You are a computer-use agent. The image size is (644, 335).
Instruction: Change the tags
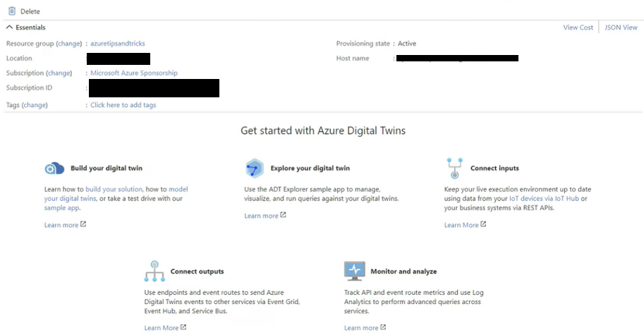[x=35, y=105]
